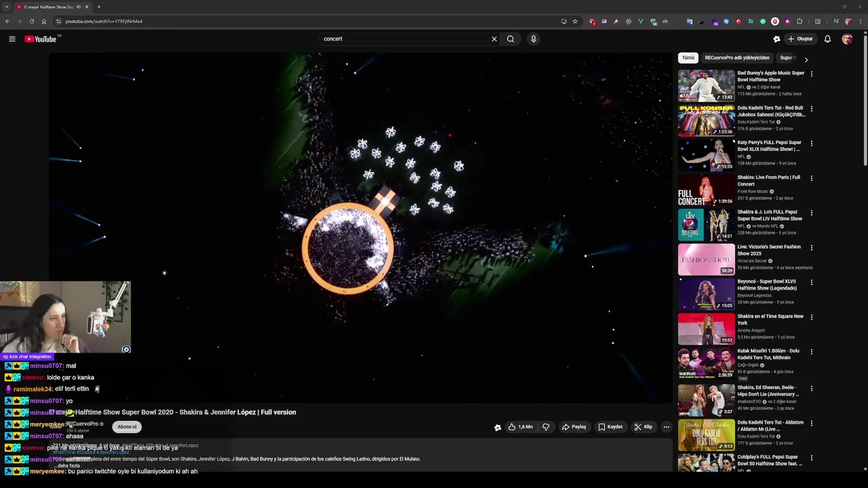Dislike the video with thumbs down
Screen dimensions: 868x488
click(546, 427)
